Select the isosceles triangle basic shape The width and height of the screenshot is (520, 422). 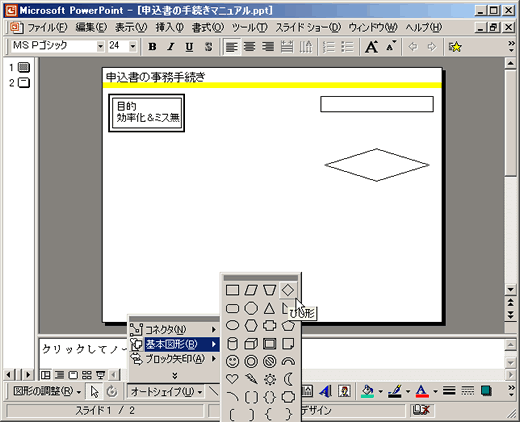point(269,308)
